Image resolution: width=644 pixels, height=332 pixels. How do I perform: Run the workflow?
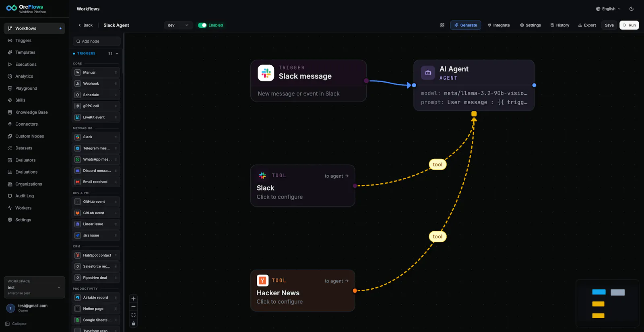[629, 25]
